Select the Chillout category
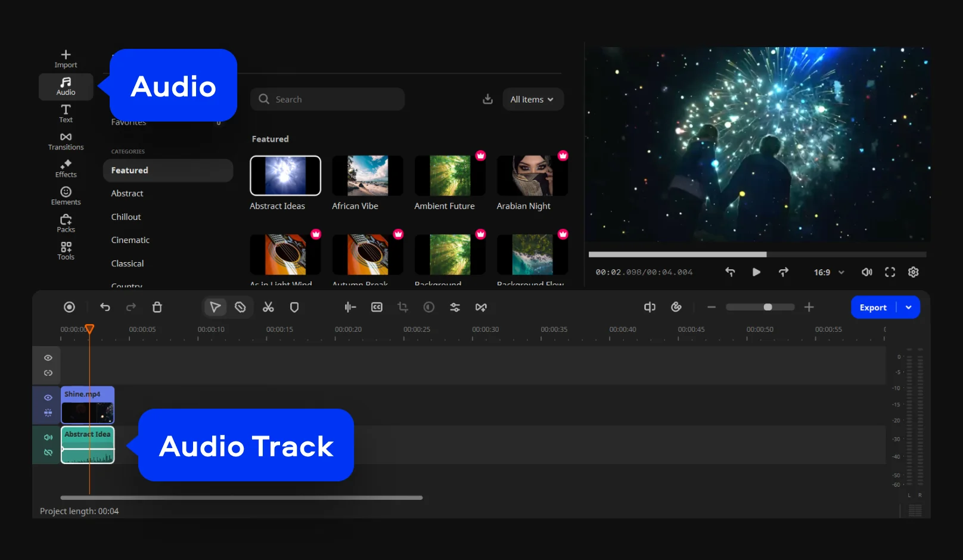 tap(126, 217)
